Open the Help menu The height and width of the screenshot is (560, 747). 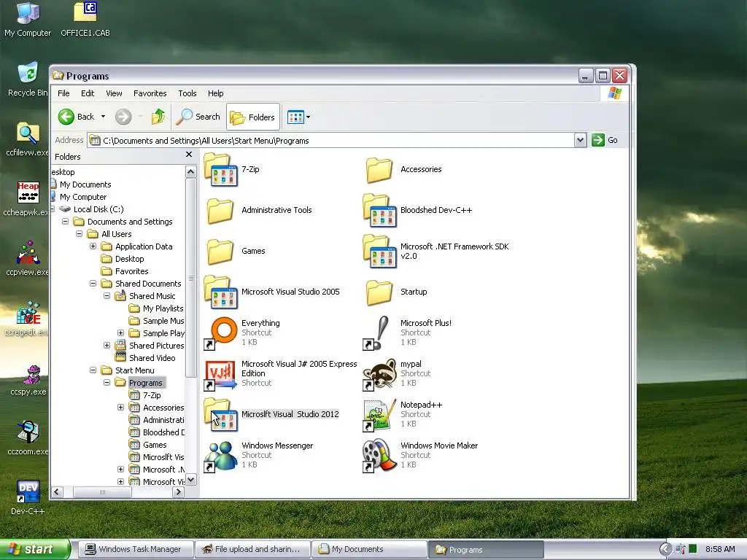pos(215,93)
